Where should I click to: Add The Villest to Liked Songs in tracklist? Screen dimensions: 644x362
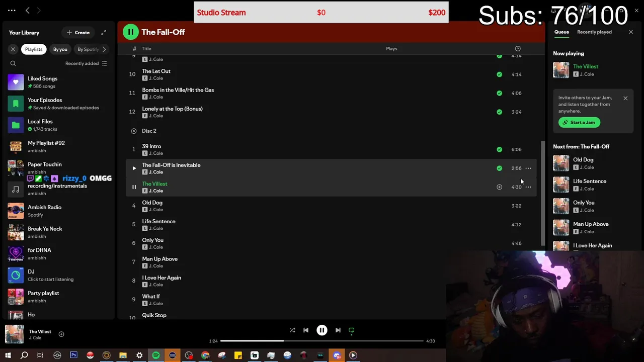[x=499, y=187]
